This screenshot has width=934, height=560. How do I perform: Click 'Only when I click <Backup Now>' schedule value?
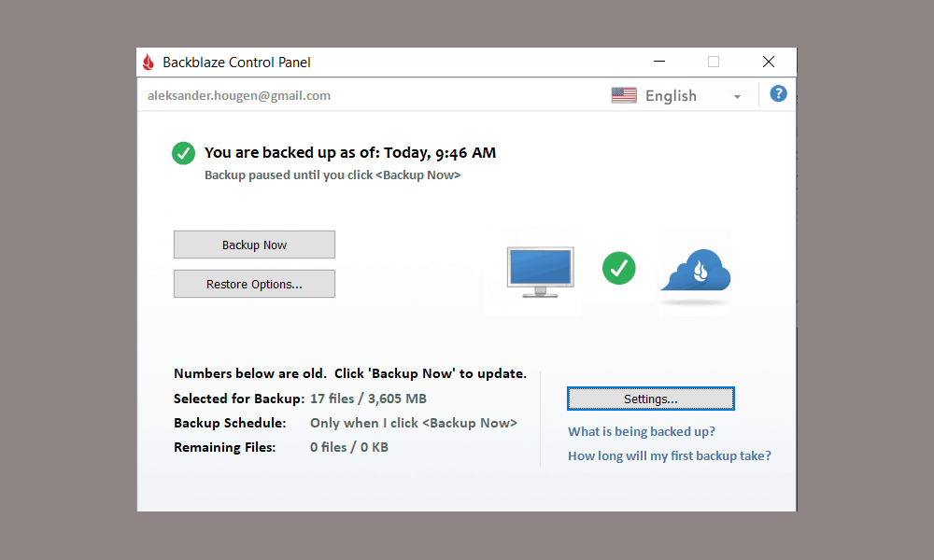pos(414,423)
